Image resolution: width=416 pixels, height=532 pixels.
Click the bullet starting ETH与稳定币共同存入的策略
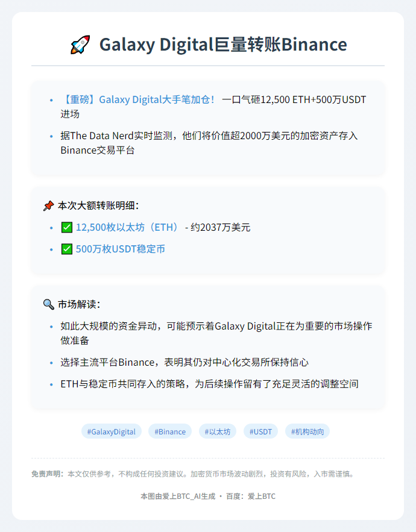[x=210, y=384]
